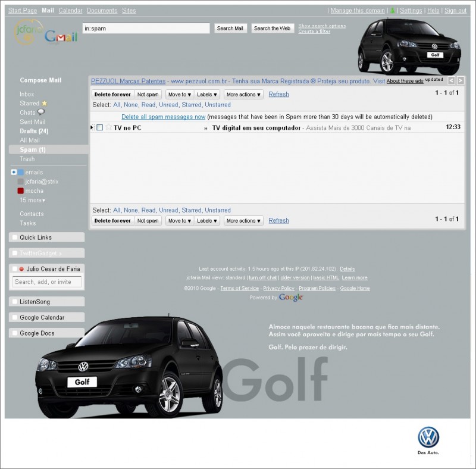
Task: Click the Search the Web button
Action: point(273,28)
